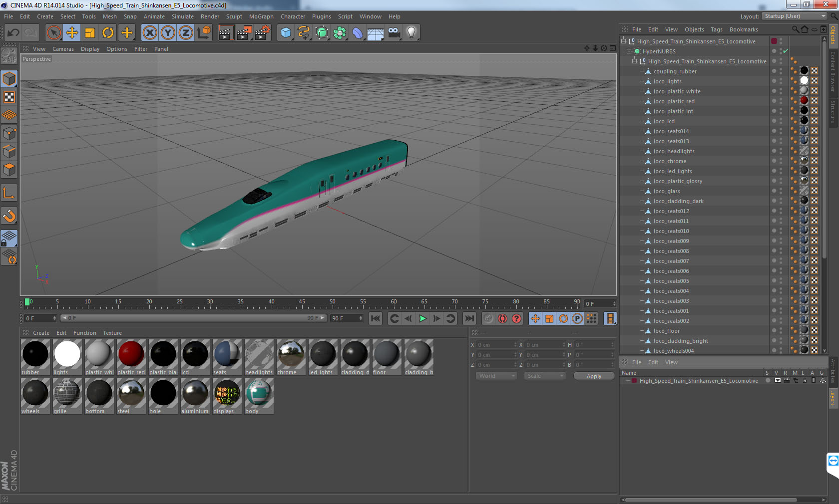Toggle visibility dots for loco_glass
The height and width of the screenshot is (504, 839).
click(781, 191)
